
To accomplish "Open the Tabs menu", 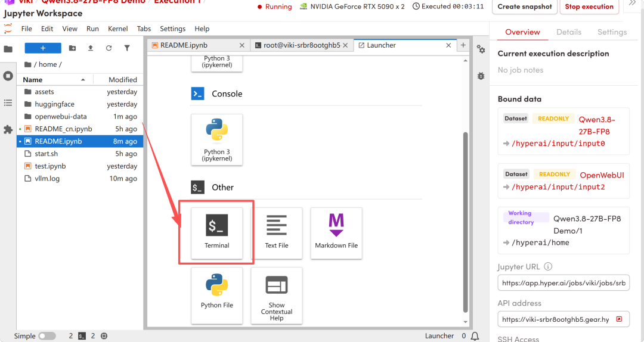I will 144,29.
